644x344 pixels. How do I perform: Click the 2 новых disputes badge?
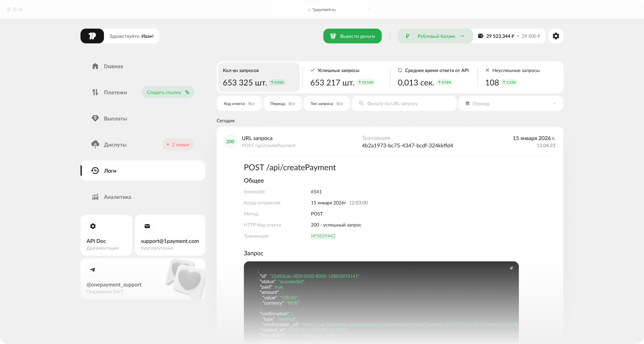point(178,144)
